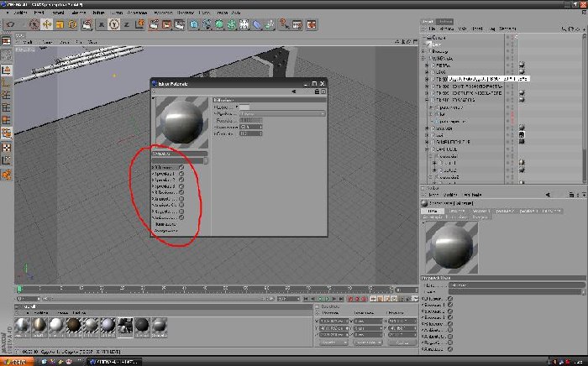Click the Undo arrow in the top toolbar
This screenshot has width=588, height=366.
click(10, 24)
